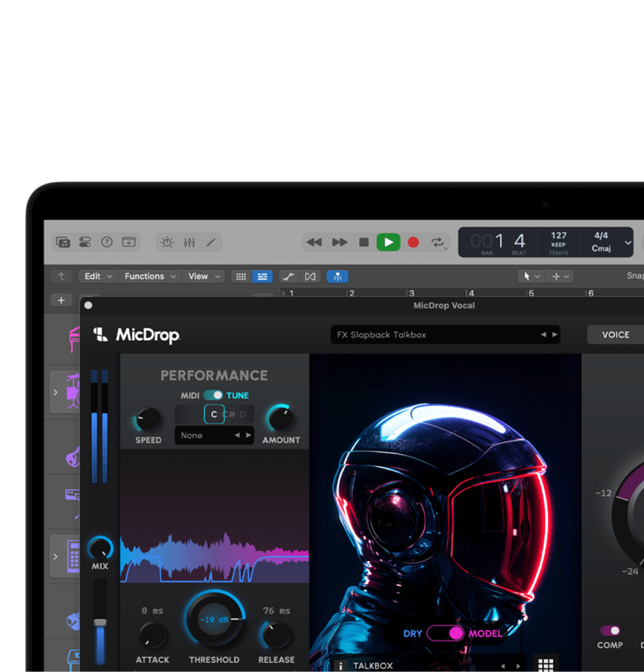Open the Mixer icon in toolbar
Viewport: 644px width, 672px height.
189,242
